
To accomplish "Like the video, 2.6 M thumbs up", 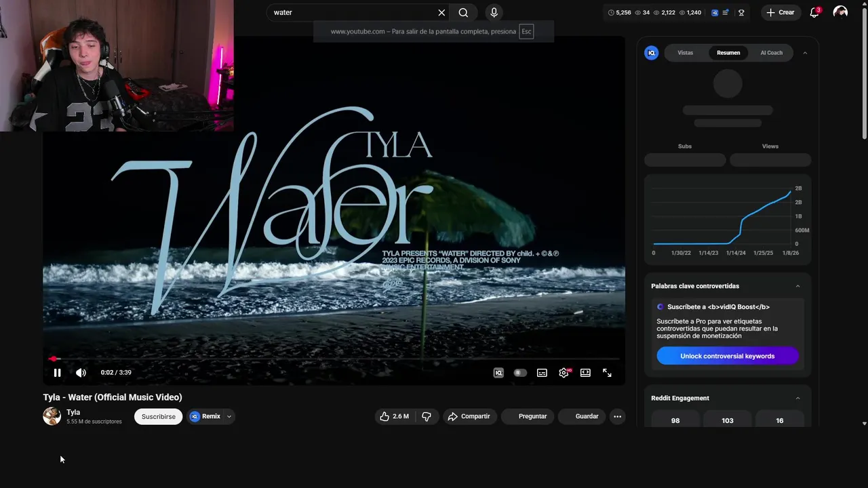I will 394,416.
